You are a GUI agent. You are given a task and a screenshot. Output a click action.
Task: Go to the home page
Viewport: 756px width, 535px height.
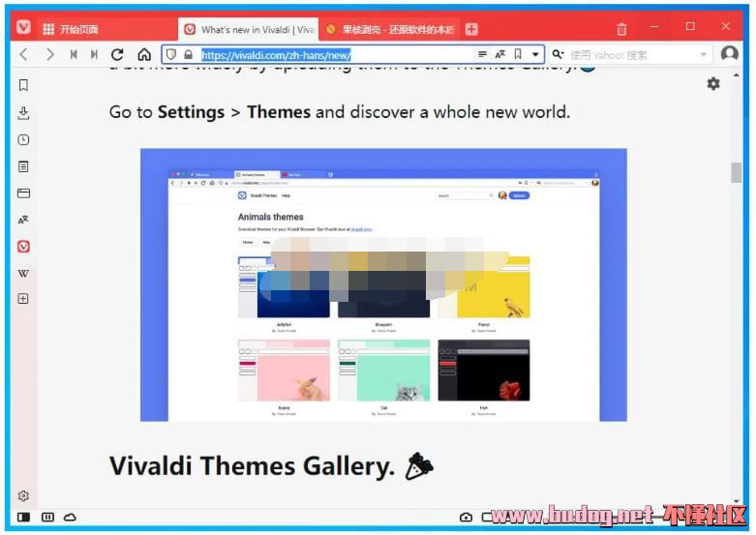coord(144,55)
